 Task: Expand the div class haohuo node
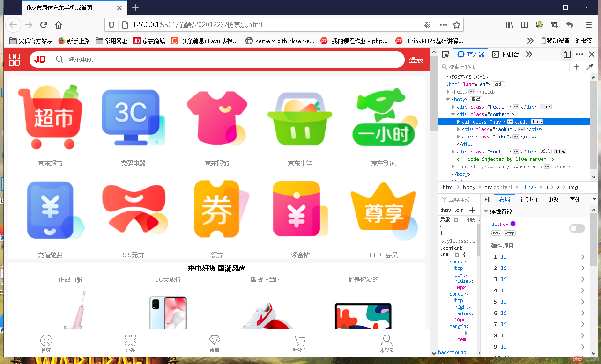coord(458,129)
